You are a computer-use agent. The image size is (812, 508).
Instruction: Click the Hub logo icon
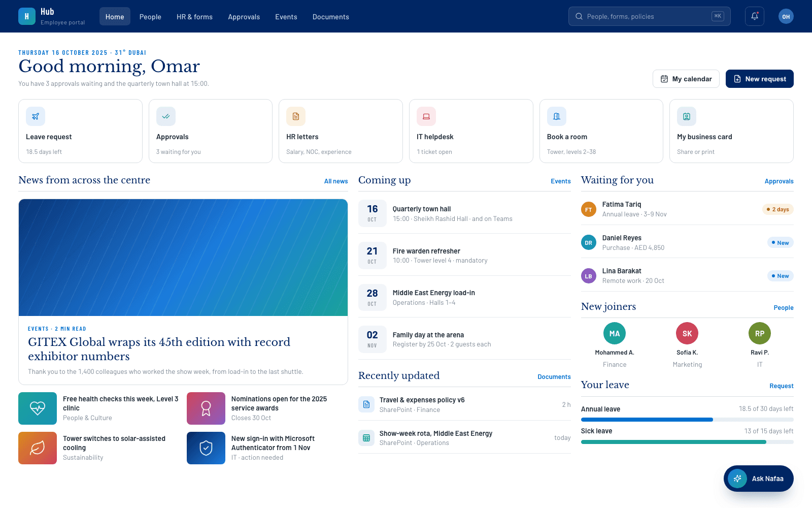[27, 16]
